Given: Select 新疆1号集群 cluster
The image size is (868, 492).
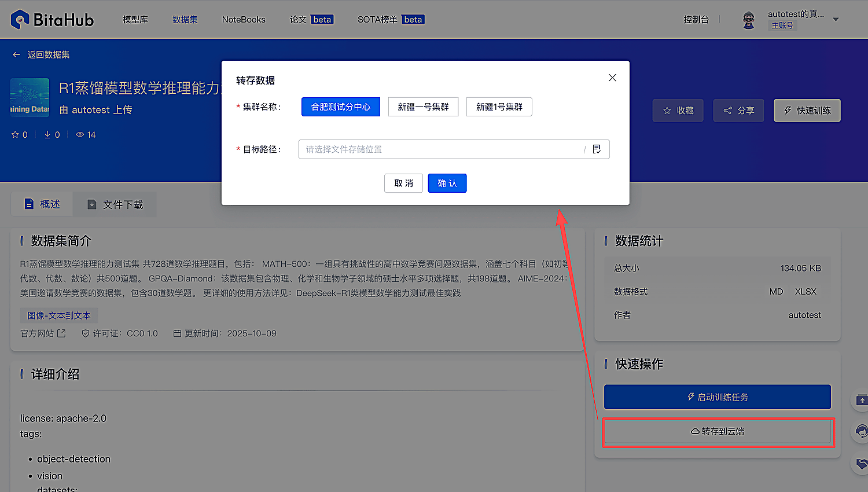Looking at the screenshot, I should (x=499, y=107).
